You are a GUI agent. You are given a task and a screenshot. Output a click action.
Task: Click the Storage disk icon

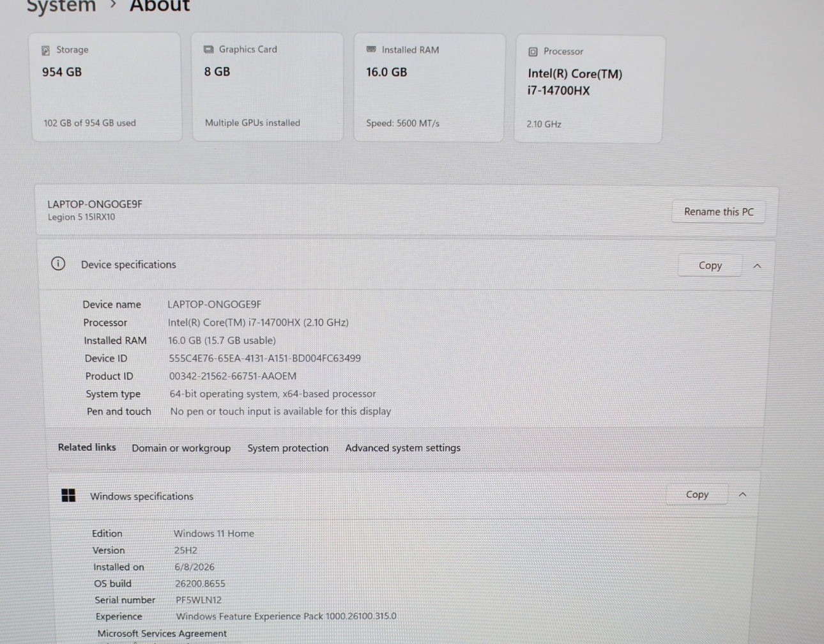point(45,50)
